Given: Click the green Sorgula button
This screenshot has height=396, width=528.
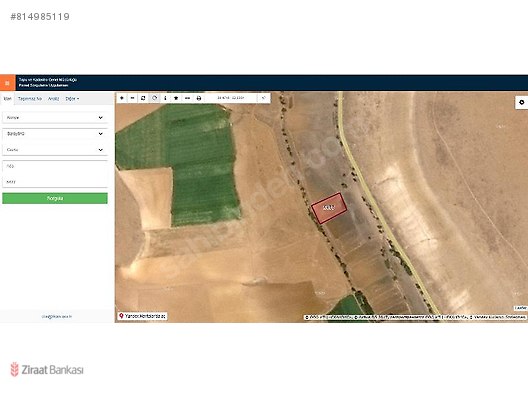Looking at the screenshot, I should pyautogui.click(x=55, y=198).
